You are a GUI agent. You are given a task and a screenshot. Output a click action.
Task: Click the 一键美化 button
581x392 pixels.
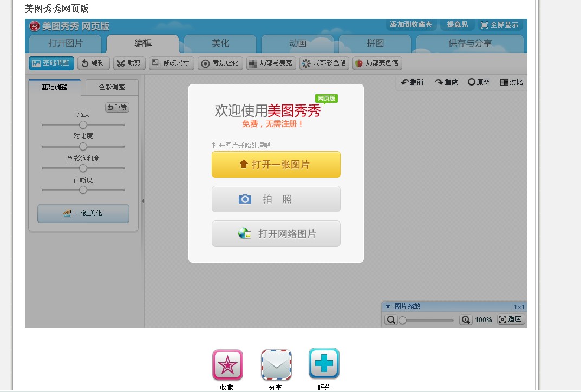tap(83, 213)
